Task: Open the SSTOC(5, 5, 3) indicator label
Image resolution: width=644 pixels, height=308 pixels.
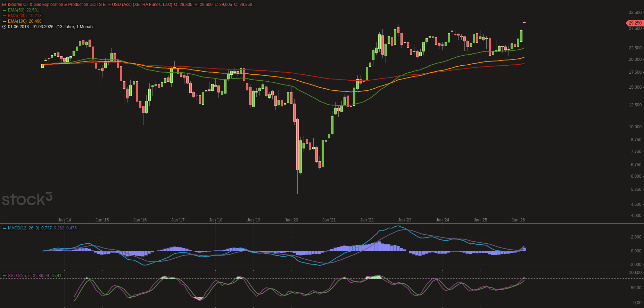Action: click(22, 276)
